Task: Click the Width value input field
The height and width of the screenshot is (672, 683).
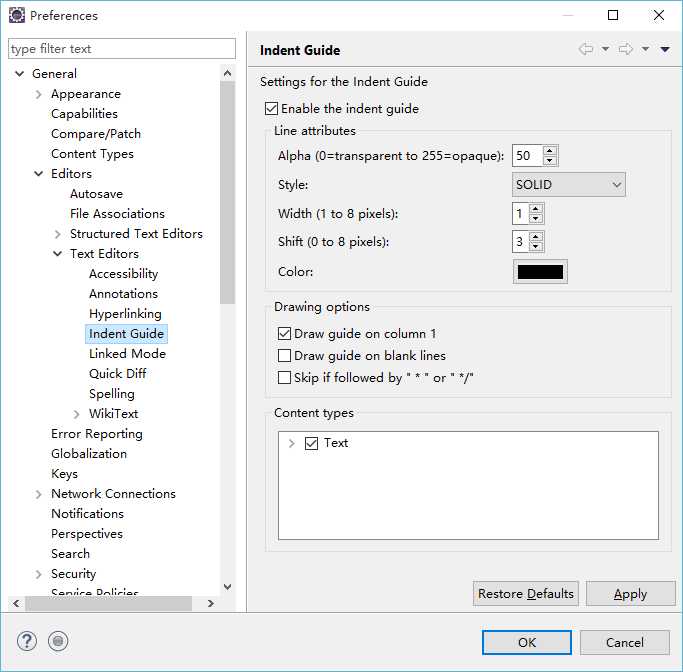Action: [521, 213]
